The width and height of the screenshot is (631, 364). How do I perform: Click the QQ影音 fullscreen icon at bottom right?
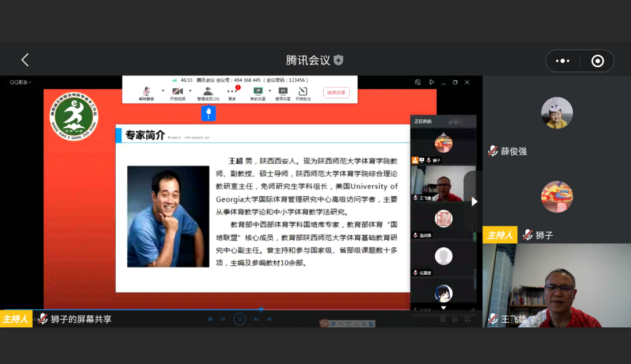click(x=468, y=319)
